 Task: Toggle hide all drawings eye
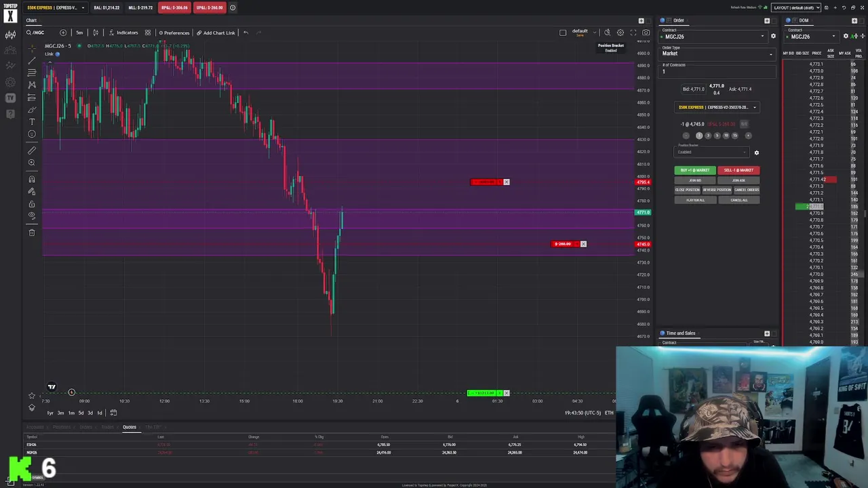[32, 216]
